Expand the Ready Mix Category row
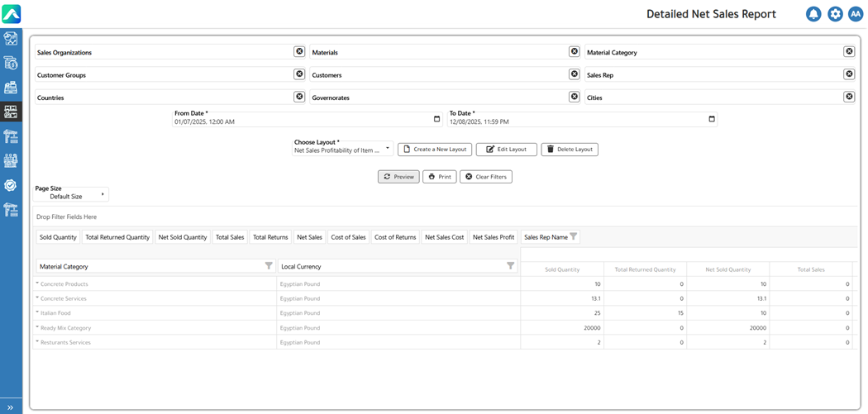The width and height of the screenshot is (868, 414). (38, 328)
